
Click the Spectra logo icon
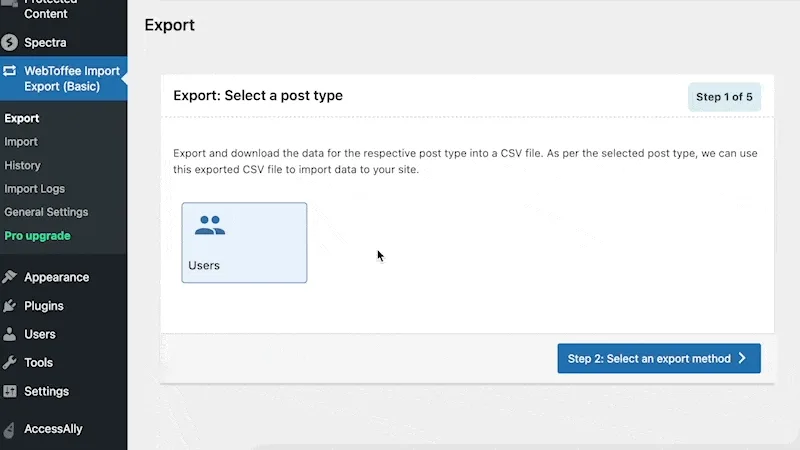click(9, 42)
